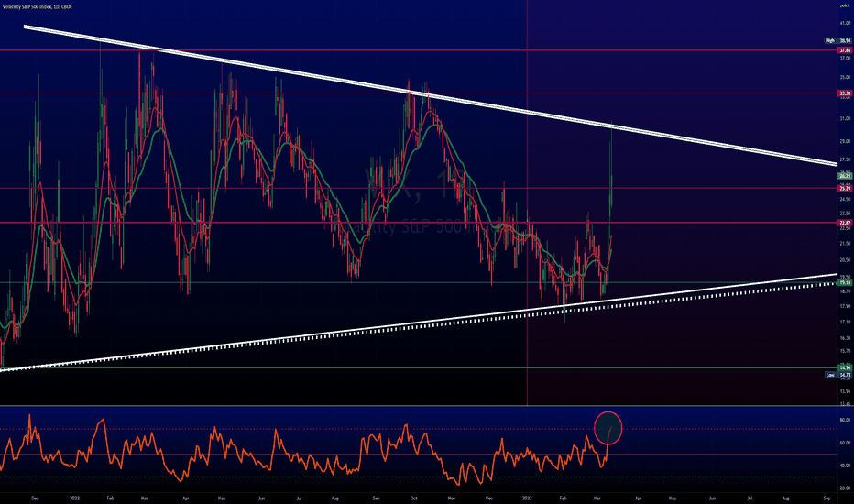Click the Volatility S&P 500 Index chart title
The height and width of the screenshot is (504, 854).
pyautogui.click(x=37, y=7)
